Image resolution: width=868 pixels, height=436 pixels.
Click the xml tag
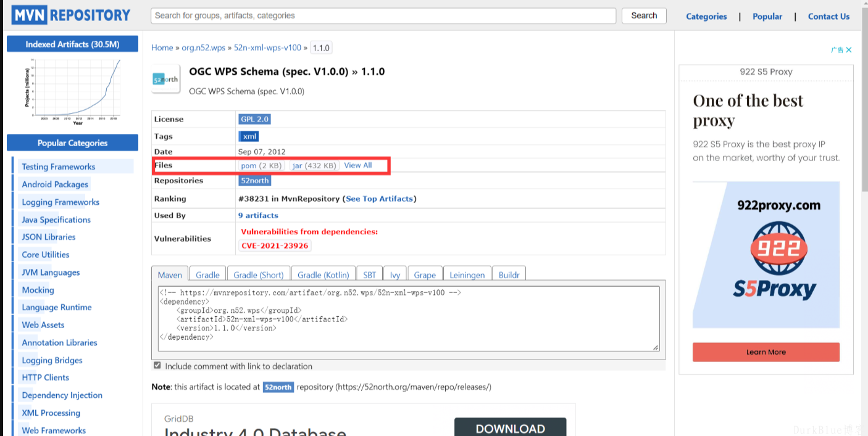(249, 136)
